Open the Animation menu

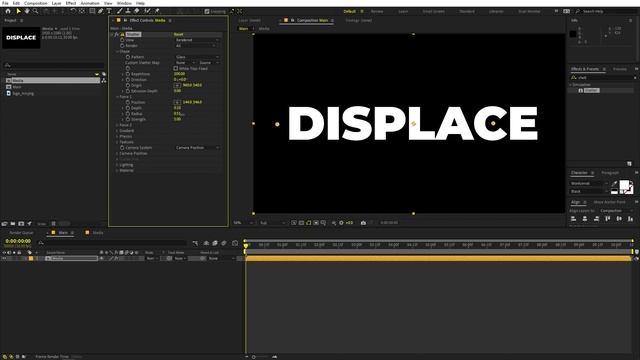(90, 3)
